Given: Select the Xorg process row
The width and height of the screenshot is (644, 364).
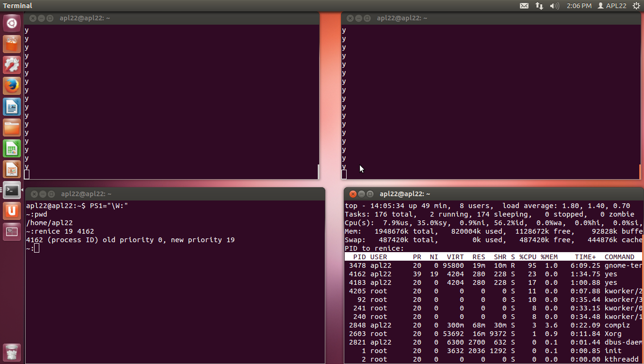Looking at the screenshot, I should coord(493,334).
